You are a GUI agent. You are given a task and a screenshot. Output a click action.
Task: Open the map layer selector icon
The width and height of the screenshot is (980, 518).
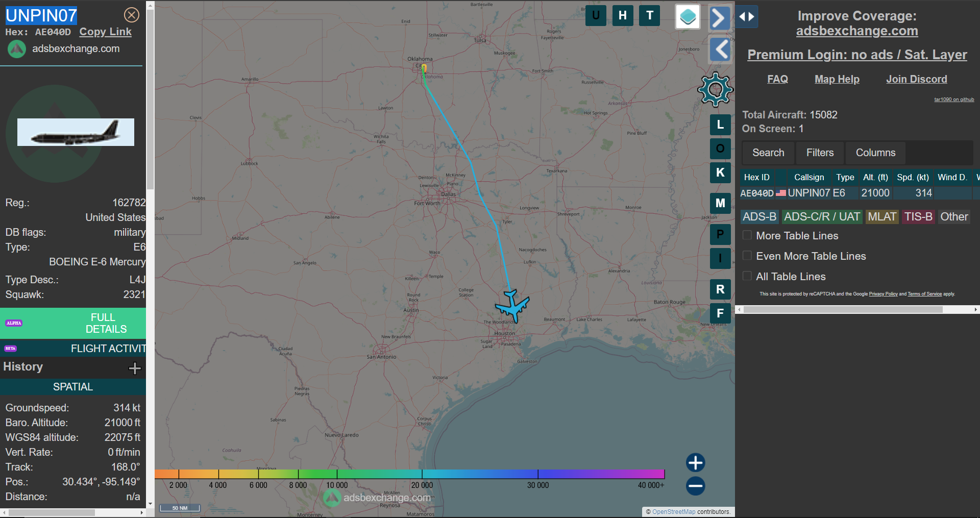[x=688, y=17]
